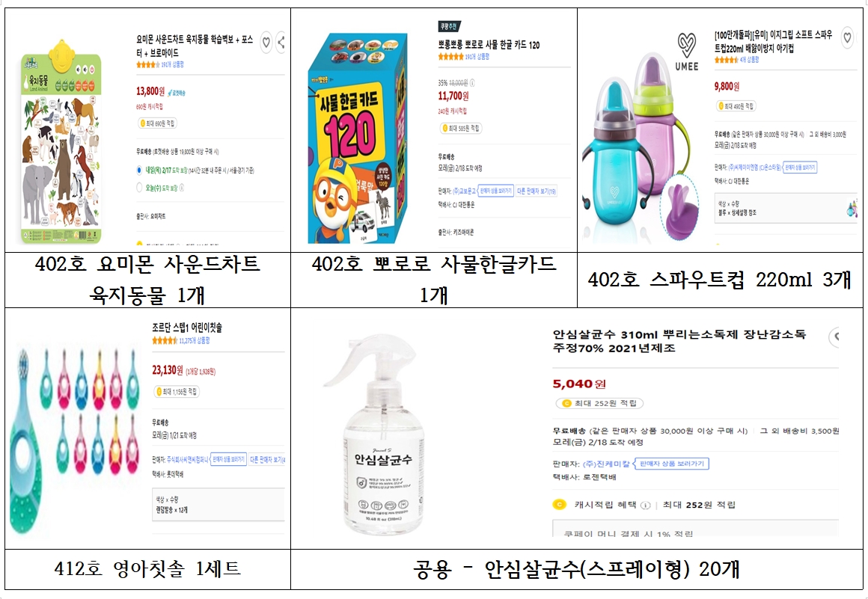Click 최대 690원 적립 badge
The image size is (868, 599).
coord(158,124)
